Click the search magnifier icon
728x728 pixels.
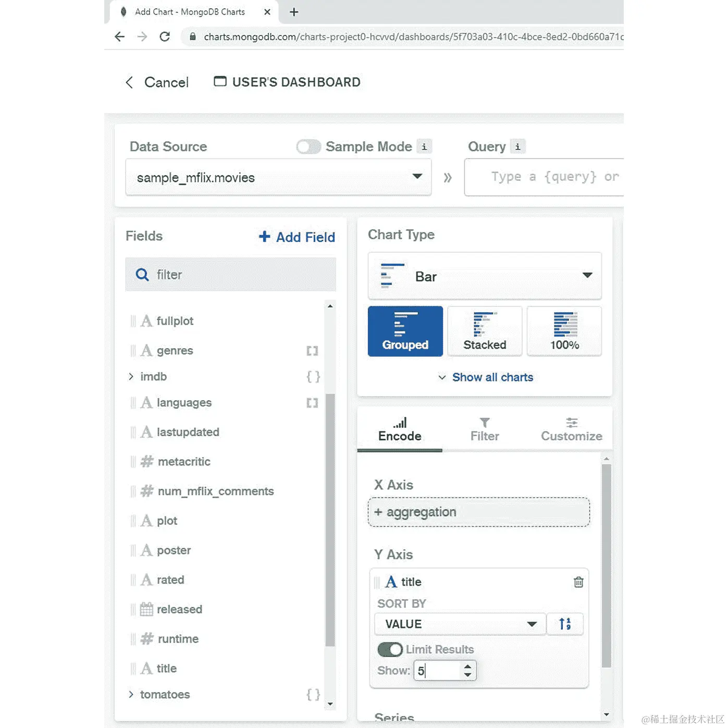(142, 274)
